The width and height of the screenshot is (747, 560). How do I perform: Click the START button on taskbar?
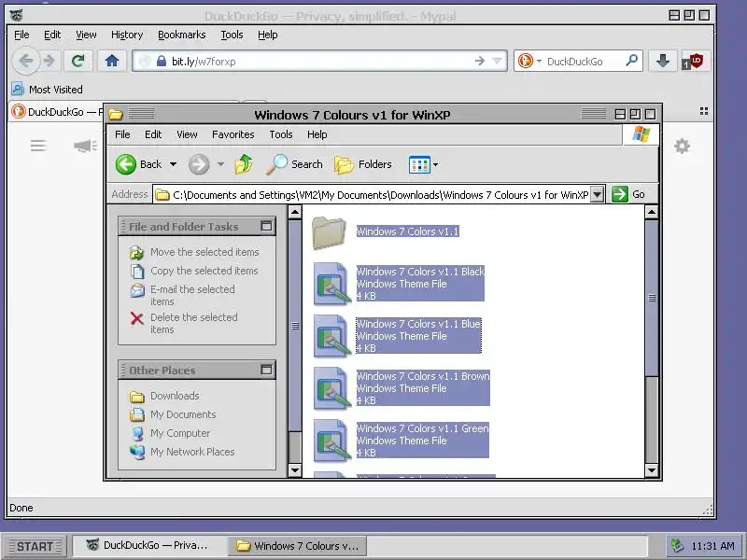pos(35,546)
